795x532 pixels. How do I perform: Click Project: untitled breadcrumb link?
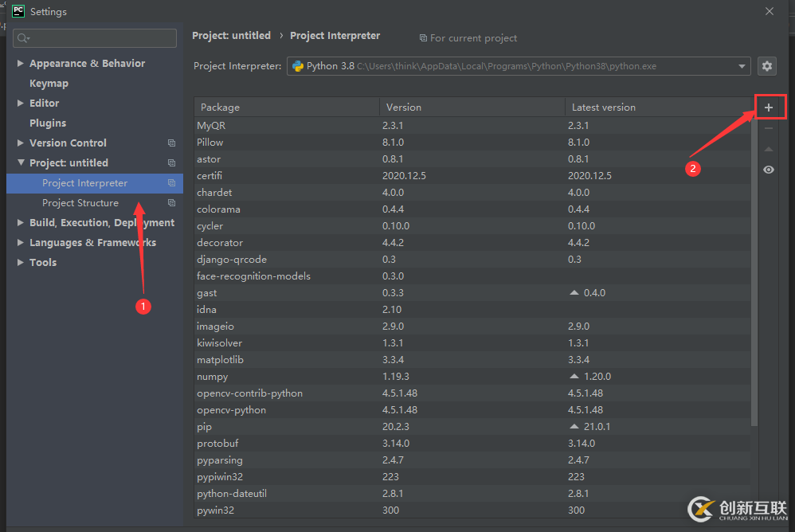pyautogui.click(x=231, y=36)
